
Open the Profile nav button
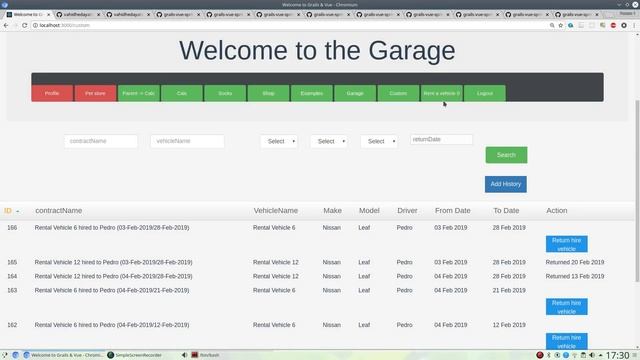click(52, 93)
